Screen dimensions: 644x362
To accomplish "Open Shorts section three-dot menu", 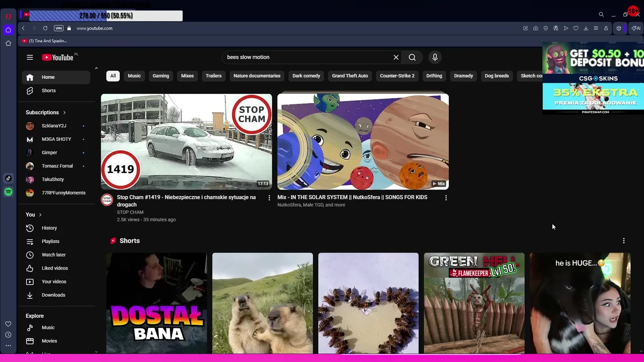I will click(x=624, y=241).
